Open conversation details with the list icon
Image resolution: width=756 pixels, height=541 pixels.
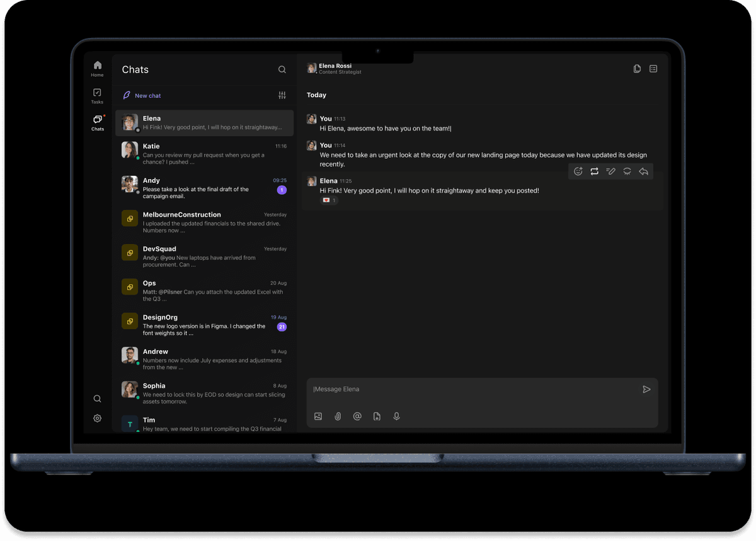[653, 68]
